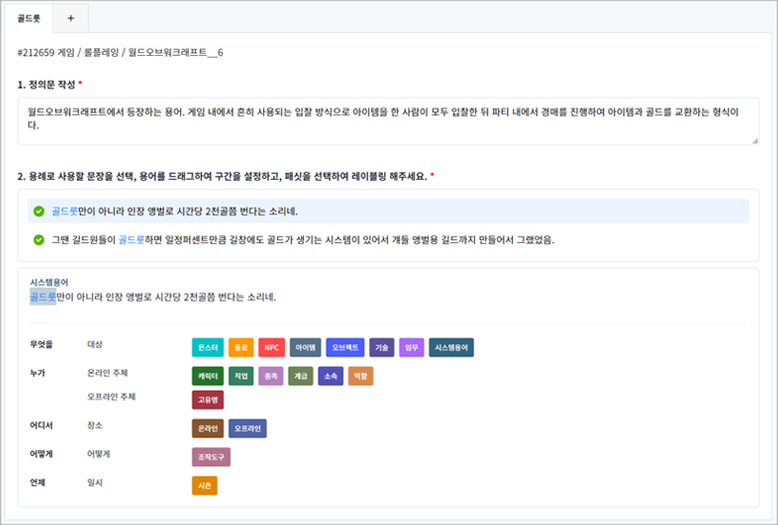Apply the 아이템 tag
The height and width of the screenshot is (525, 778).
point(306,347)
